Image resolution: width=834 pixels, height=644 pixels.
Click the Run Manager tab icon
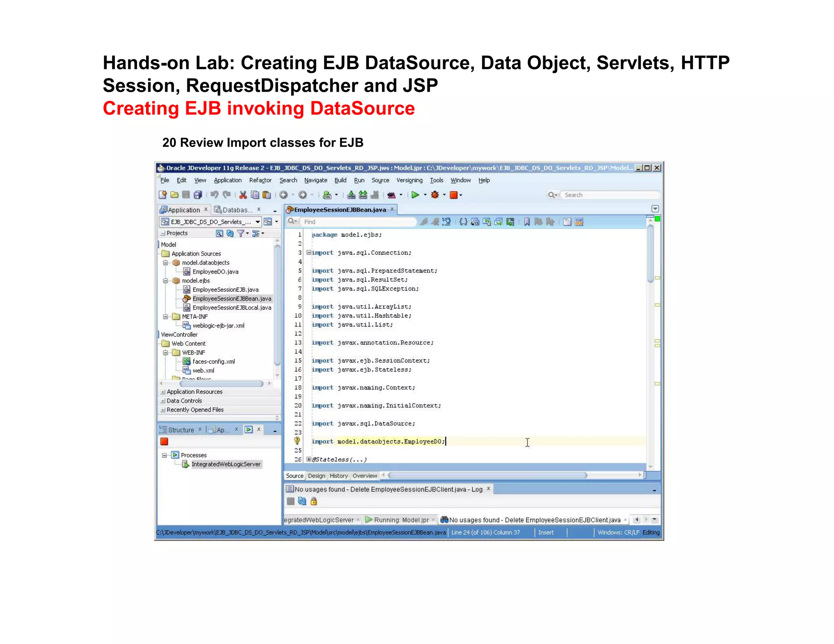click(249, 429)
